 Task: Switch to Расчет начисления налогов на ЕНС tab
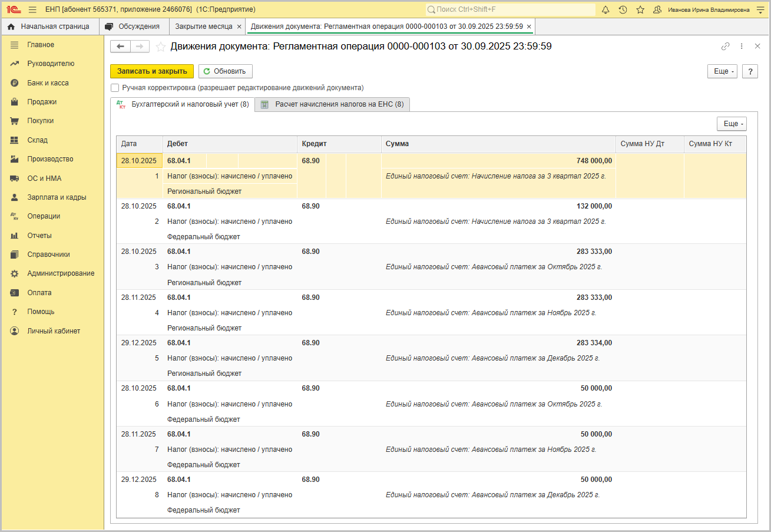pos(333,104)
